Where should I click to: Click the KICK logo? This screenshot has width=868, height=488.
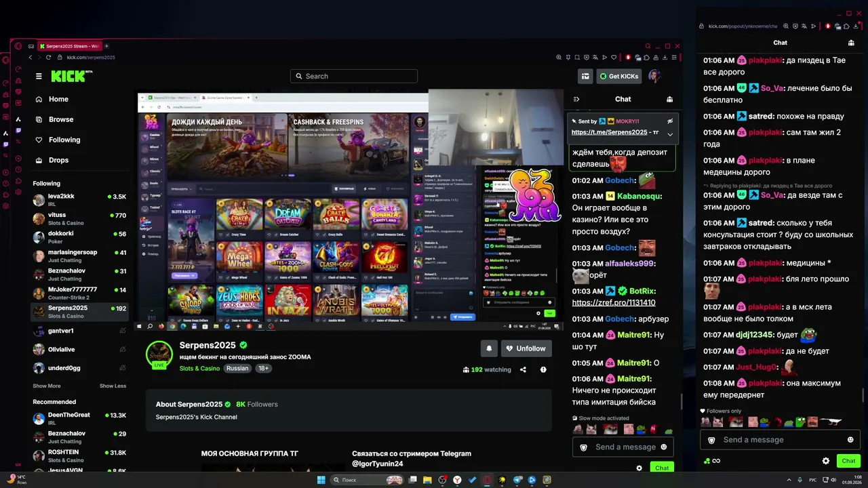tap(72, 76)
